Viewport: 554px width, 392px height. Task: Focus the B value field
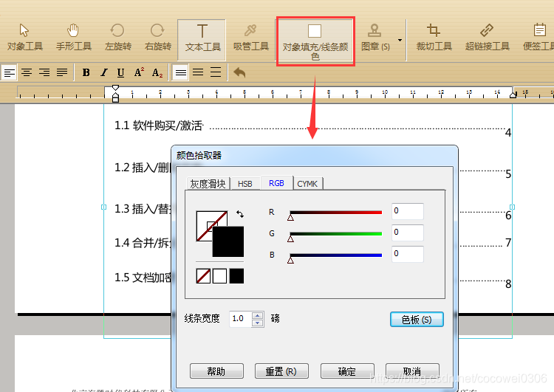(x=407, y=253)
